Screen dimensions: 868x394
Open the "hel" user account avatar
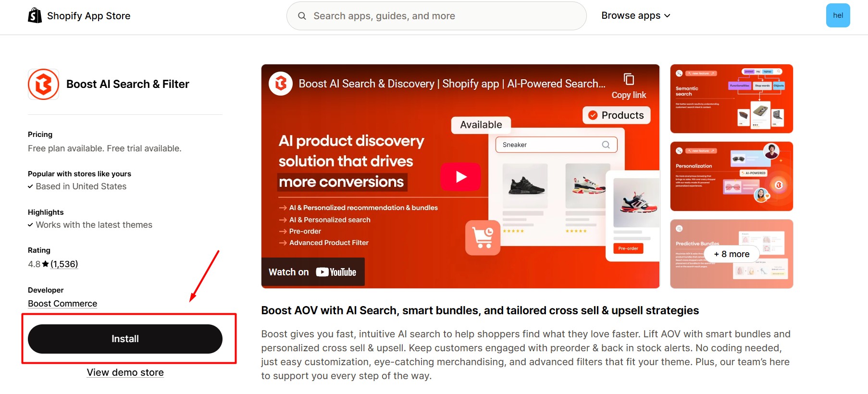click(838, 15)
